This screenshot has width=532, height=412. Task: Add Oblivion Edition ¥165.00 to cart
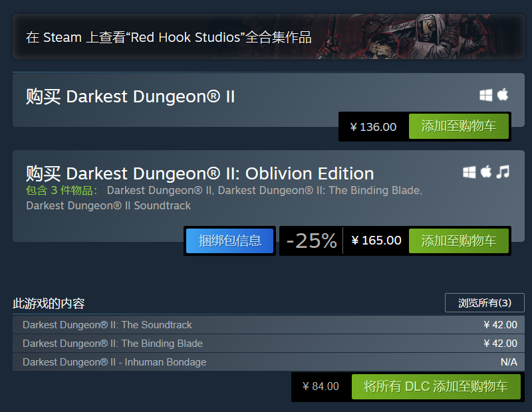[x=459, y=241]
